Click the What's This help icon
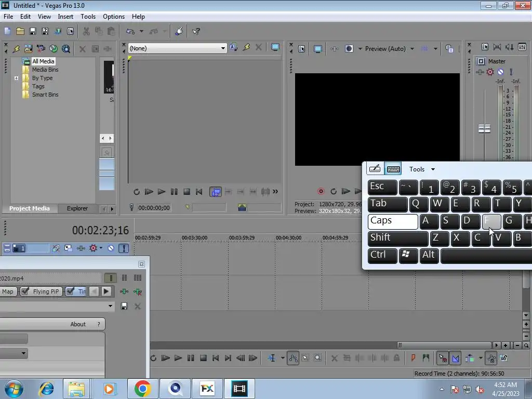 (x=196, y=31)
